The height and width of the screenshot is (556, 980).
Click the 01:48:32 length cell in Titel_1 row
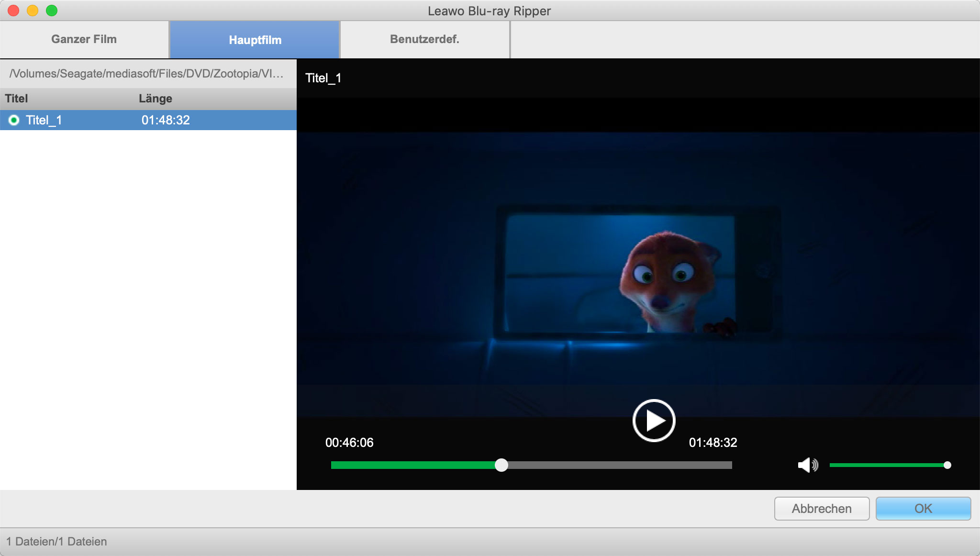pos(166,120)
